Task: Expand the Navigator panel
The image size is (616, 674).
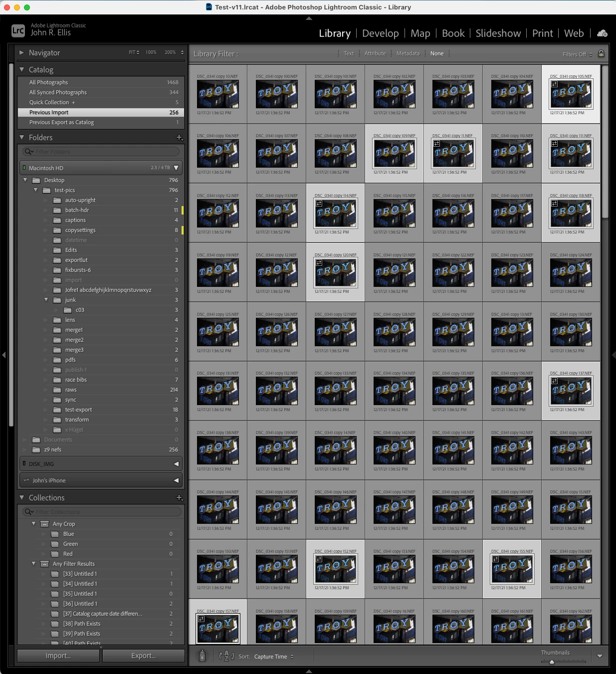Action: pyautogui.click(x=21, y=52)
